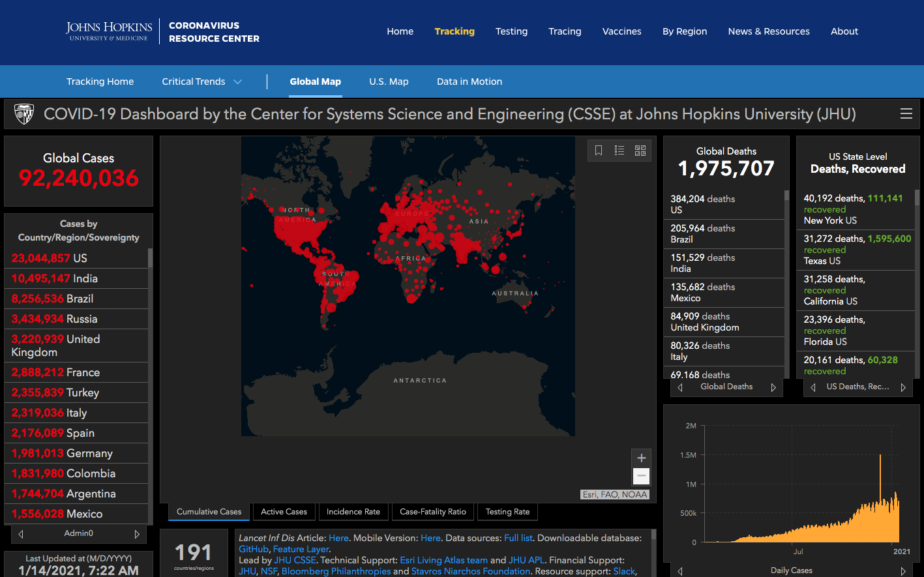This screenshot has width=924, height=577.
Task: Click the Johns Hopkins shield logo
Action: 24,114
